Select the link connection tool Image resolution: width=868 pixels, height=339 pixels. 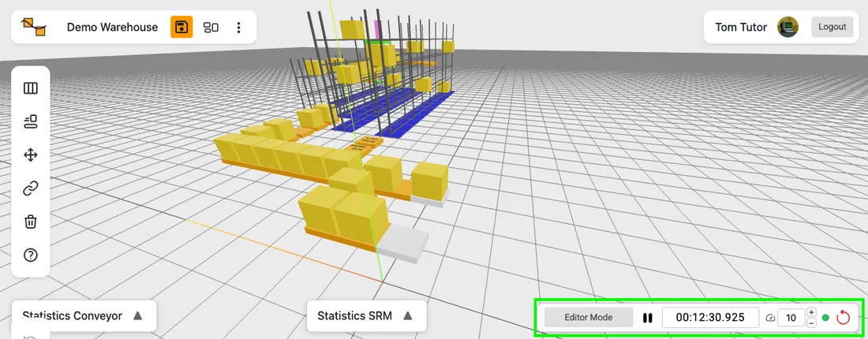pyautogui.click(x=31, y=188)
